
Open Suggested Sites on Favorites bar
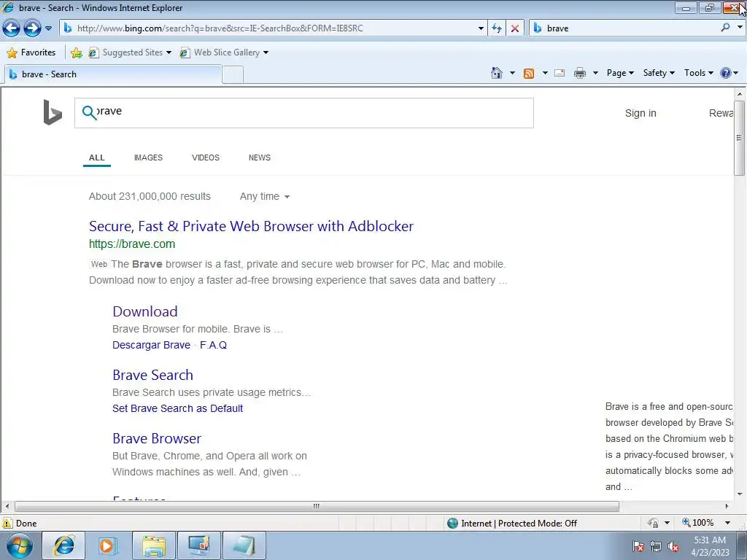point(130,52)
